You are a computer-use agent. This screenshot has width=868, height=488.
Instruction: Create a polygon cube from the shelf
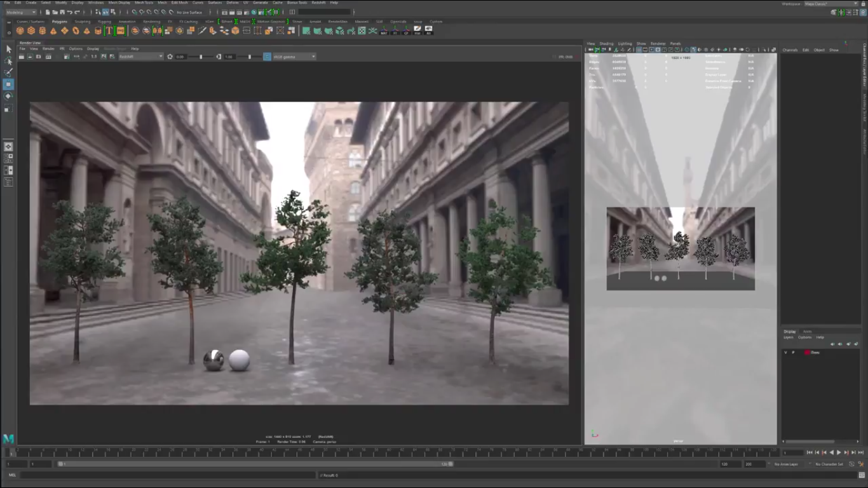pos(31,30)
